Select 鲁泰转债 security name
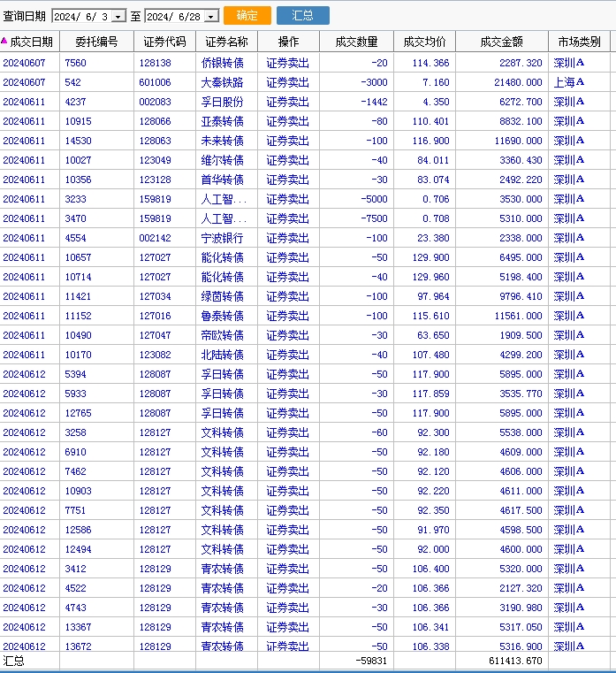The height and width of the screenshot is (673, 616). [222, 316]
